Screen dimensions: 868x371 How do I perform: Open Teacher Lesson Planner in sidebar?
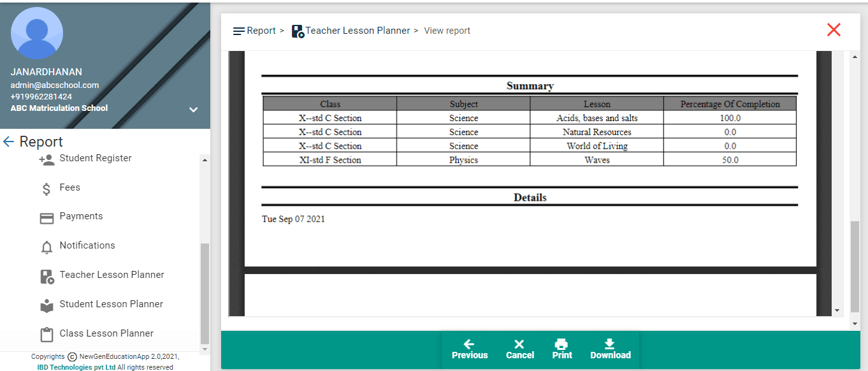[112, 275]
